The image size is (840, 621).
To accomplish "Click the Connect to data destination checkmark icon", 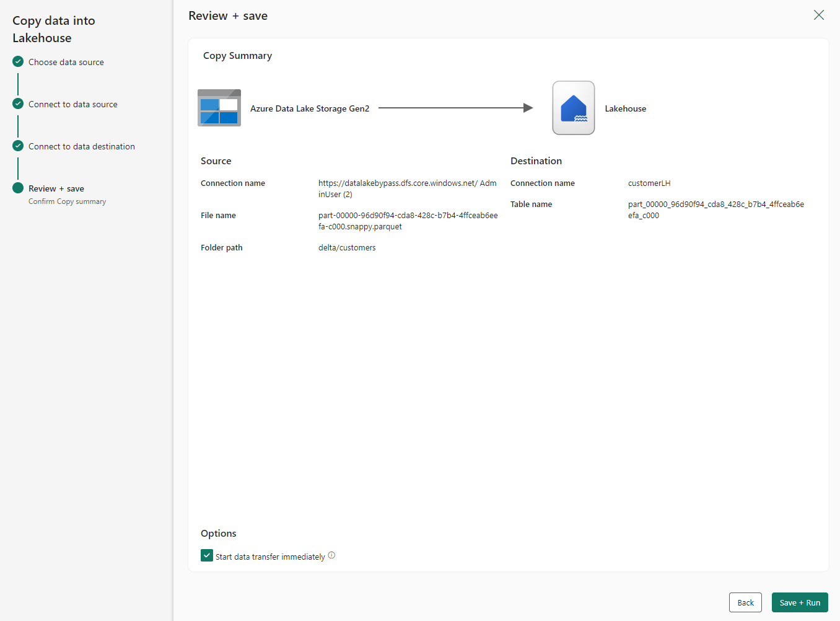I will click(x=18, y=146).
